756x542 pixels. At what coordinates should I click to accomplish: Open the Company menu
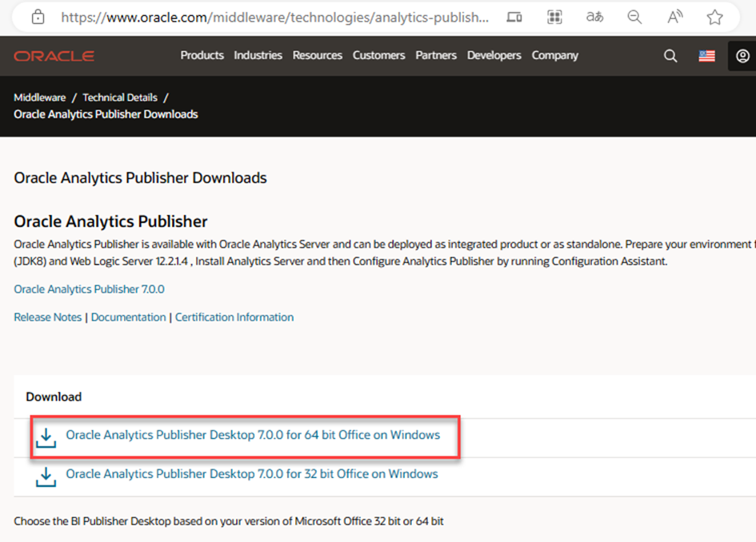pyautogui.click(x=554, y=55)
